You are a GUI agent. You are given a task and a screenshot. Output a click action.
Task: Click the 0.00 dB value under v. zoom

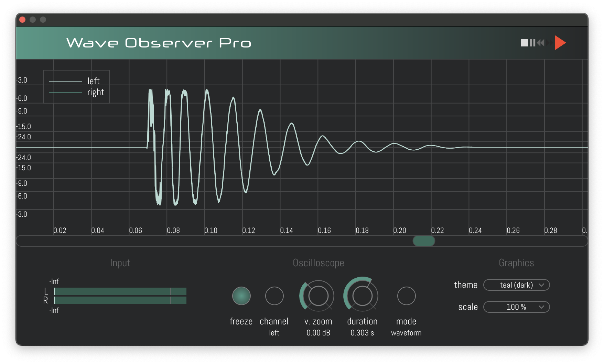click(x=318, y=333)
